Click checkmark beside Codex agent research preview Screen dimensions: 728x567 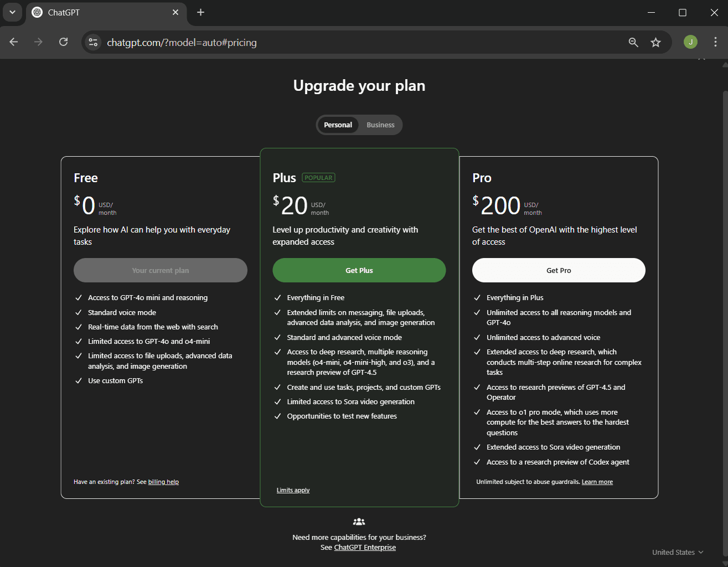click(x=477, y=462)
